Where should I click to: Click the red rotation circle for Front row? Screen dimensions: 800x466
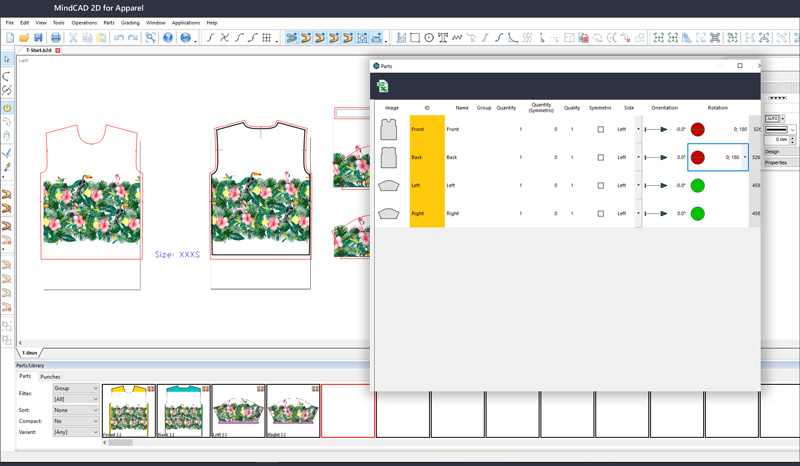coord(697,130)
